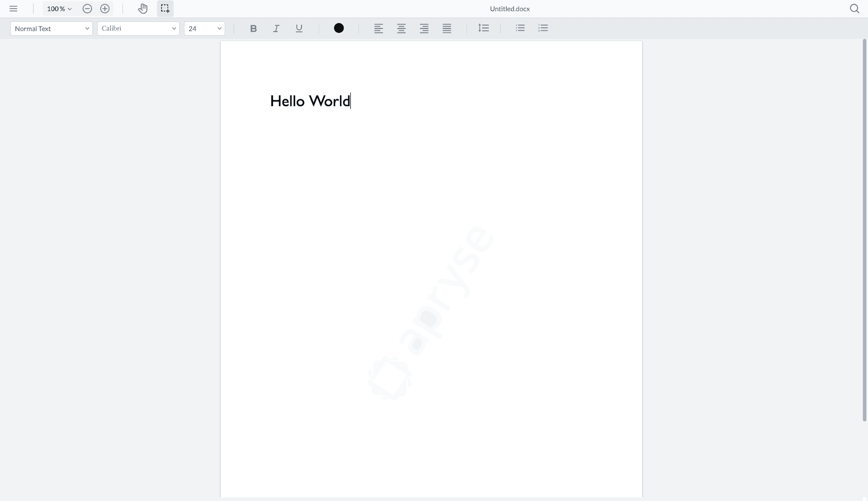Zoom in on the document
The height and width of the screenshot is (501, 868).
click(x=105, y=9)
